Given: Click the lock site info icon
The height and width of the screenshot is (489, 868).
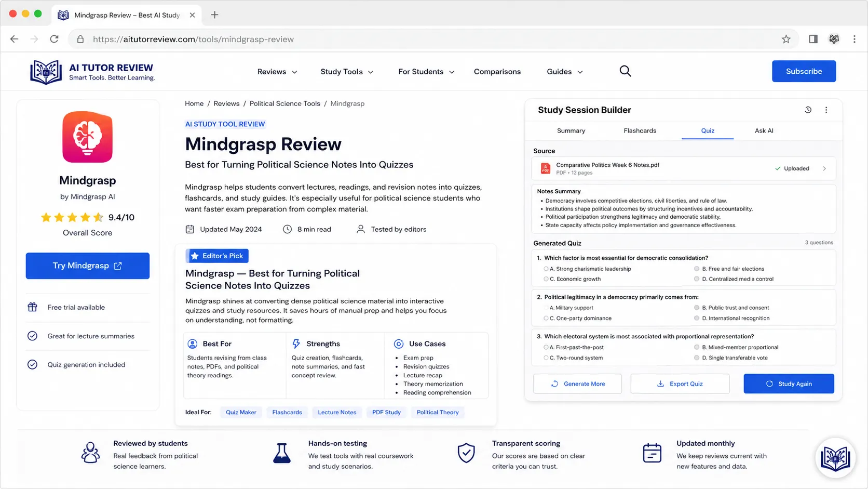Looking at the screenshot, I should [80, 39].
